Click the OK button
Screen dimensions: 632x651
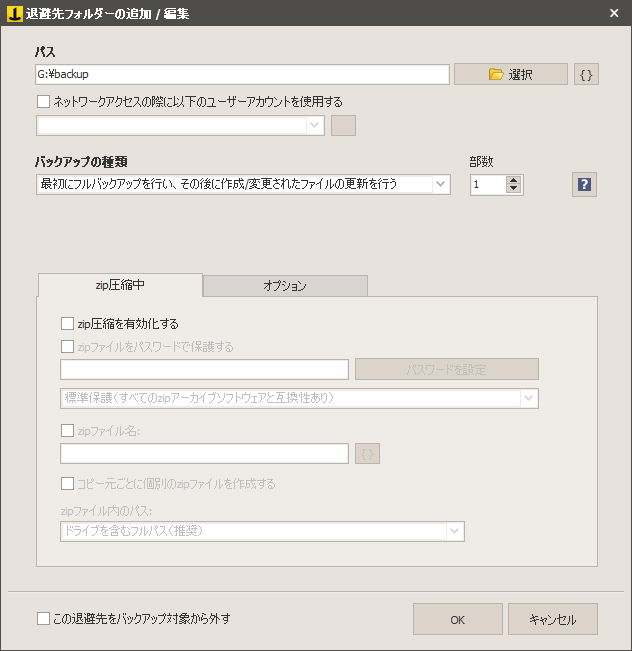coord(458,619)
